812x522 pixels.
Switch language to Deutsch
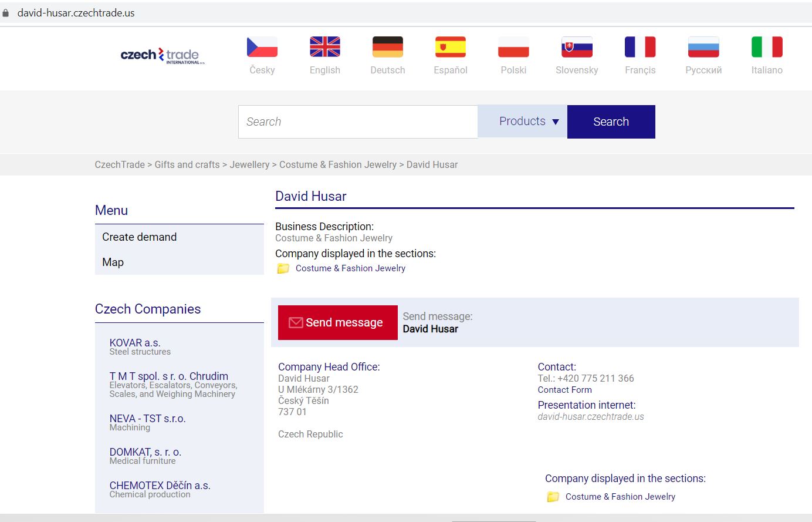[388, 70]
